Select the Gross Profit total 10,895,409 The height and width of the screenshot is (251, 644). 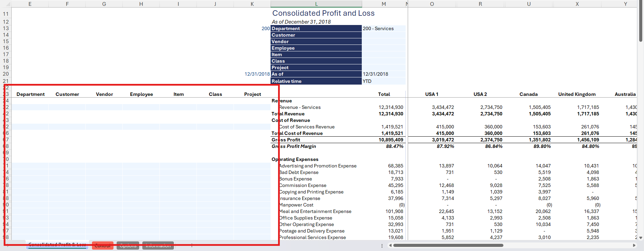pyautogui.click(x=391, y=140)
